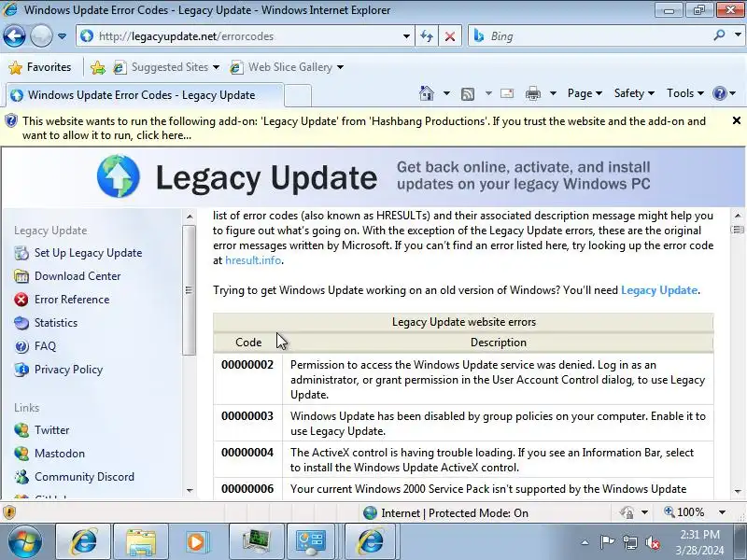Screen dimensions: 747x560
Task: Launch Windows Media Player from taskbar
Action: click(x=196, y=541)
